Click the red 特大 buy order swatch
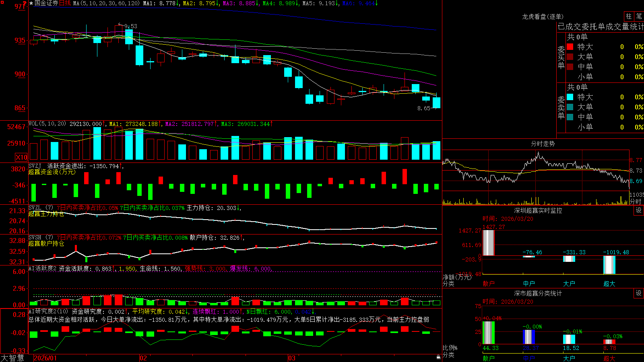This screenshot has height=362, width=644. 570,47
